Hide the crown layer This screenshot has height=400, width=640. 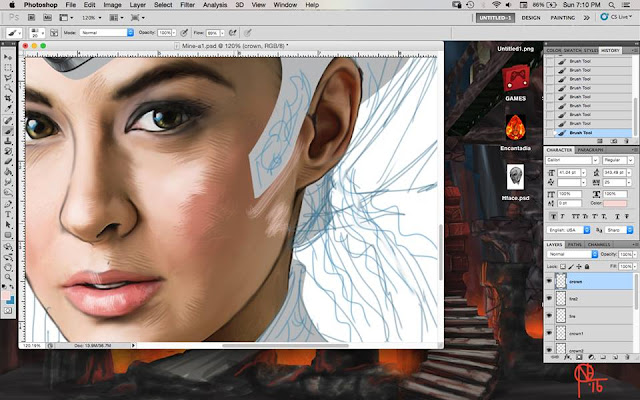(x=549, y=282)
